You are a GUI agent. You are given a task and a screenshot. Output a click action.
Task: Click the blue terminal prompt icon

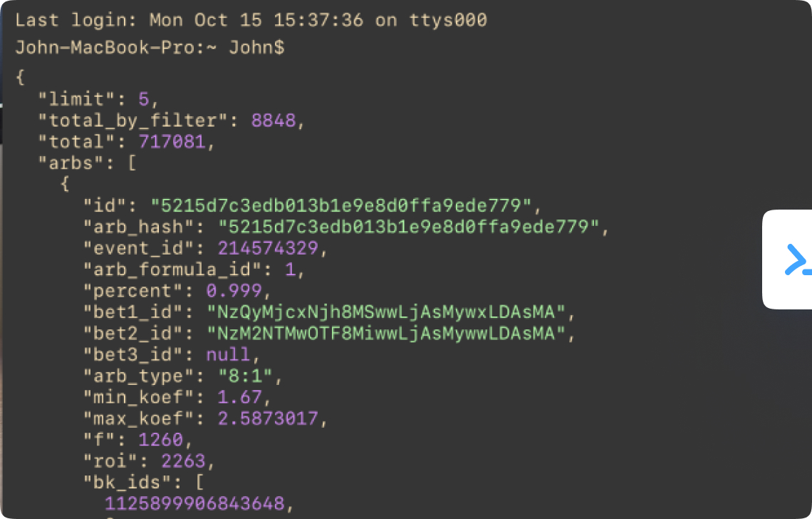pos(798,259)
